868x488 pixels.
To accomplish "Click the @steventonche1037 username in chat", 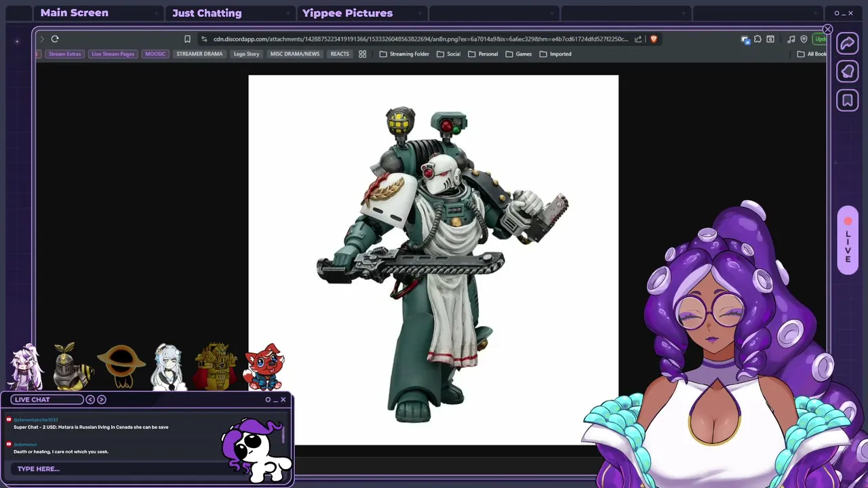I will click(36, 420).
